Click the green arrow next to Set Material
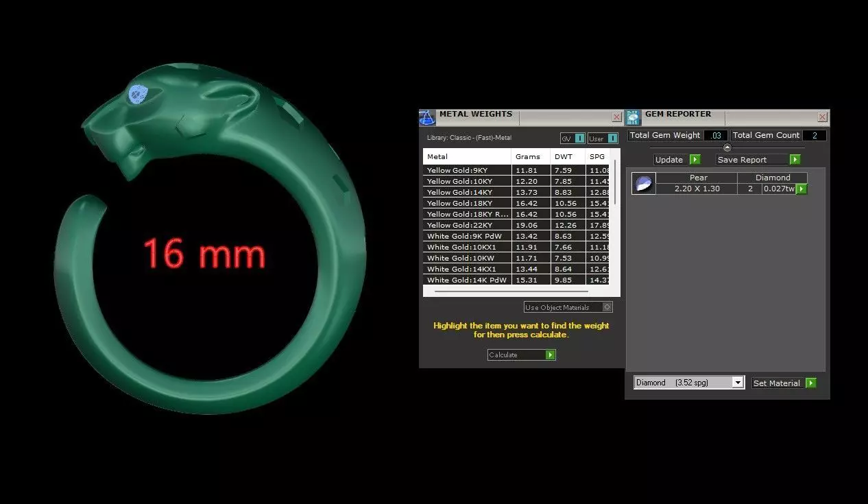Screen dimensions: 868x504 [811, 383]
